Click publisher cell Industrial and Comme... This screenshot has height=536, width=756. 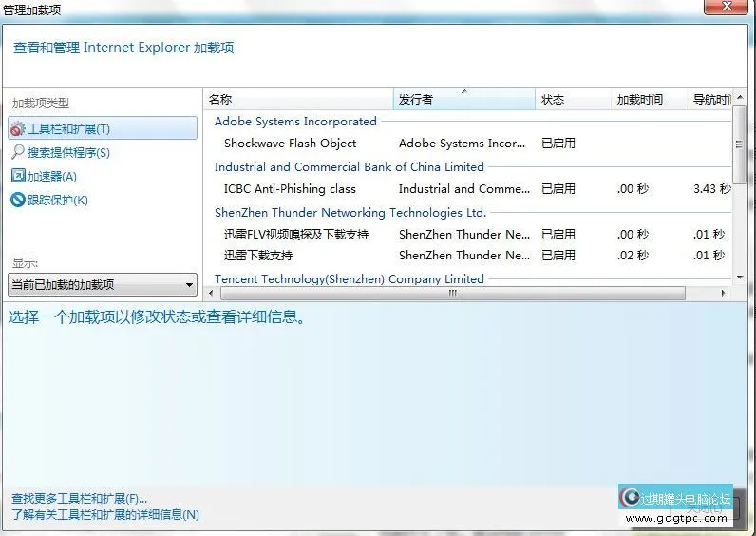pyautogui.click(x=463, y=188)
